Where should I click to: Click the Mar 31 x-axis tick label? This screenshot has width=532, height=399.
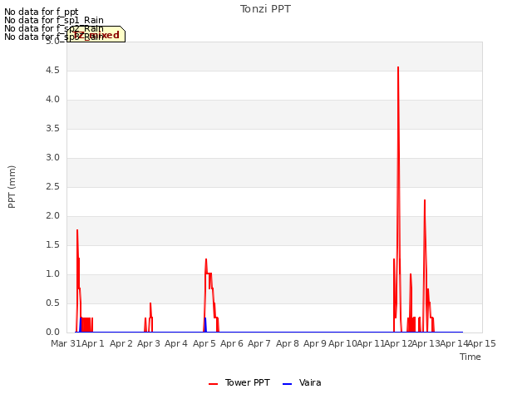[66, 343]
